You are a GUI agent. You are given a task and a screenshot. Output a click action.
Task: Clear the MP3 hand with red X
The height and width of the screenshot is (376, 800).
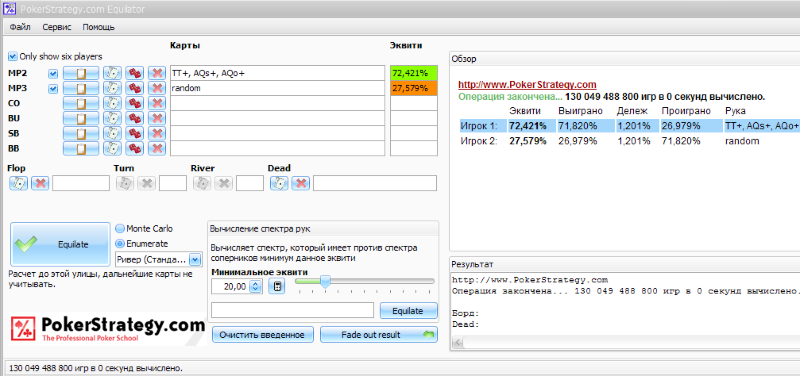[157, 88]
